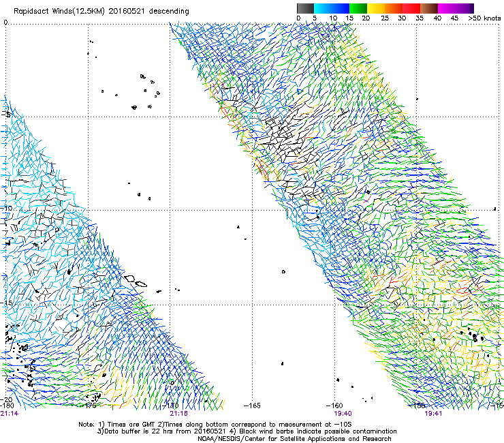Viewport: 504px width, 443px height.
Task: Click the '-170' longitude axis label
Action: tap(170, 406)
